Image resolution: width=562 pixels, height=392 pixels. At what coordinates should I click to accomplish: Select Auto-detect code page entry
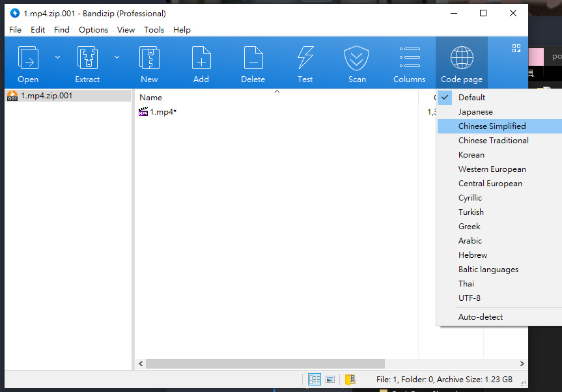(480, 317)
